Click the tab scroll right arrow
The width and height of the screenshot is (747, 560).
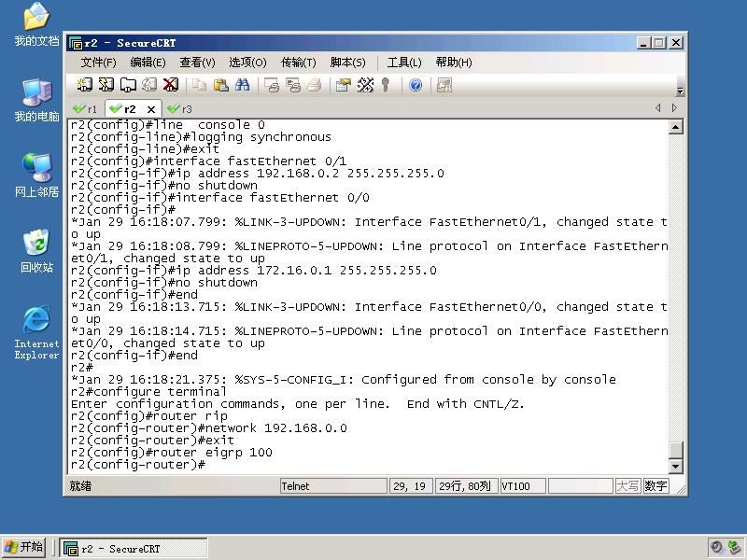674,108
